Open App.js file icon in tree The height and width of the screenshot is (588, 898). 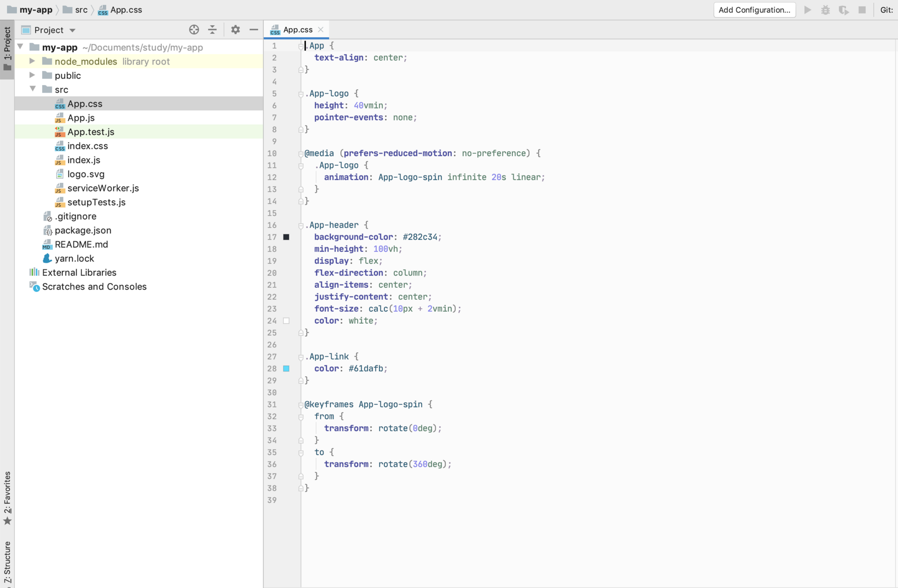[x=59, y=118]
